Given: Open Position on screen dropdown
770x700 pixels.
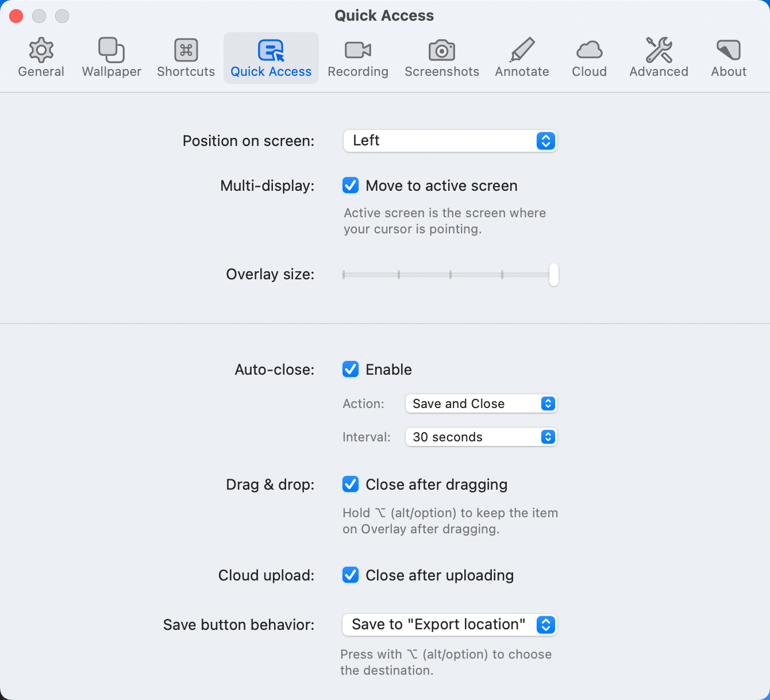Looking at the screenshot, I should (x=450, y=141).
